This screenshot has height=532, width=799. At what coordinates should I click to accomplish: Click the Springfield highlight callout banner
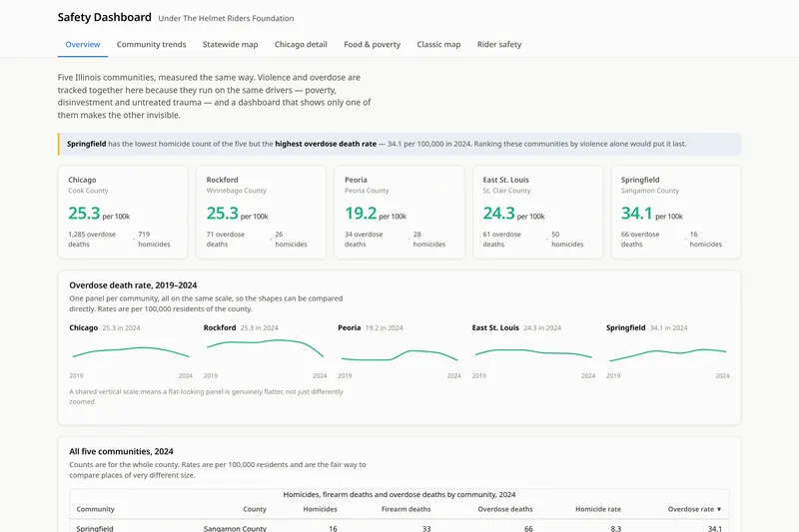pyautogui.click(x=399, y=144)
